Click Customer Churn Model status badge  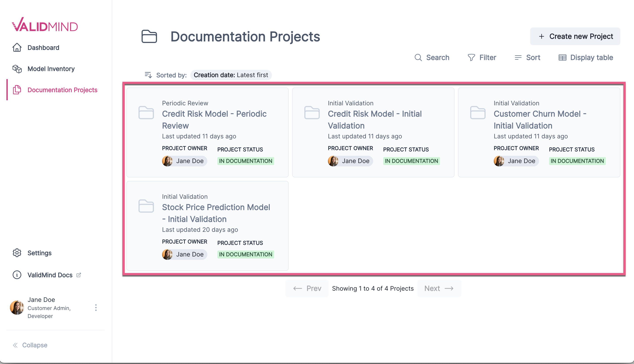[x=577, y=161]
